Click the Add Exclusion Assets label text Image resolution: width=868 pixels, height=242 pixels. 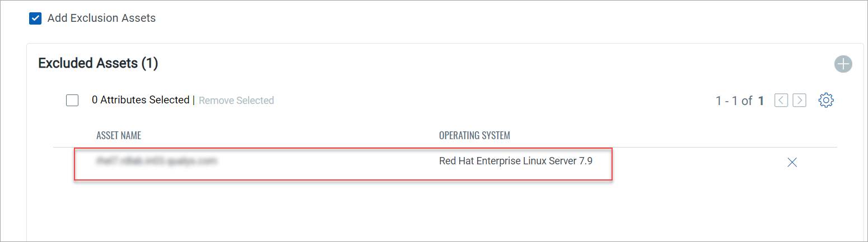[x=101, y=18]
